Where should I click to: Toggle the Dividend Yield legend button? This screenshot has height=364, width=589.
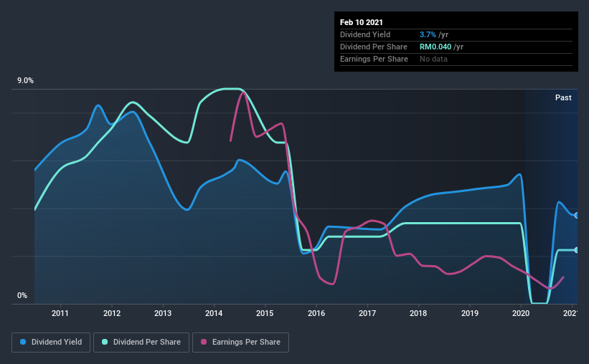[x=51, y=343]
